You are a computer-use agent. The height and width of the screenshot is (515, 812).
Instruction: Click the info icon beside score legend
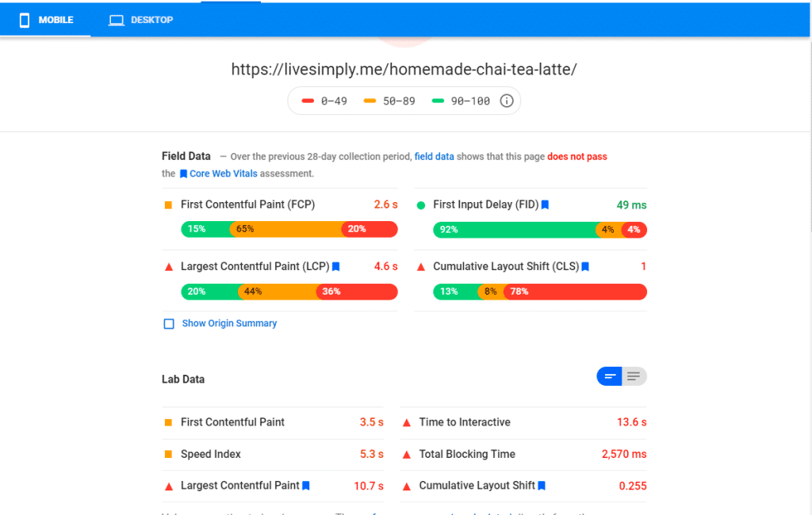507,101
